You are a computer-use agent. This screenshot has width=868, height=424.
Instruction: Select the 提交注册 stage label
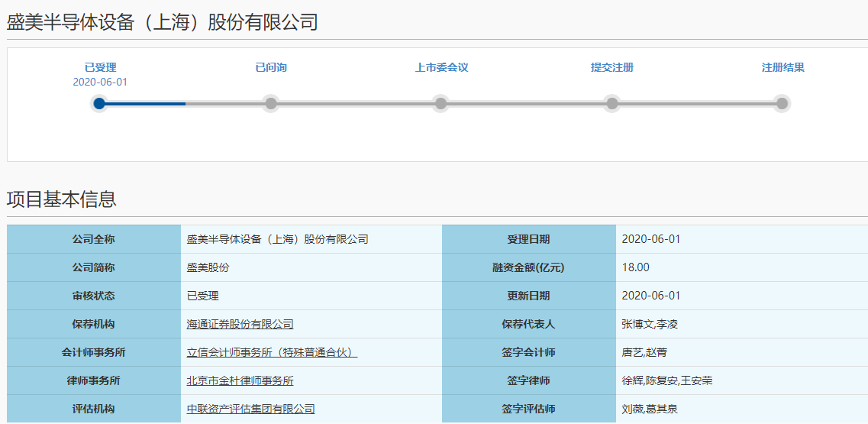(611, 68)
